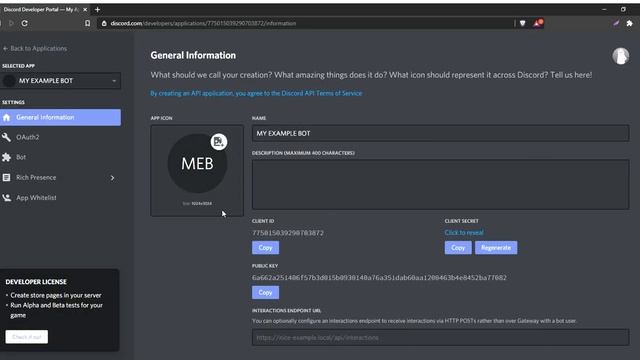Click the OAuth2 wrench icon
Screen dimensions: 640x360
(x=7, y=137)
